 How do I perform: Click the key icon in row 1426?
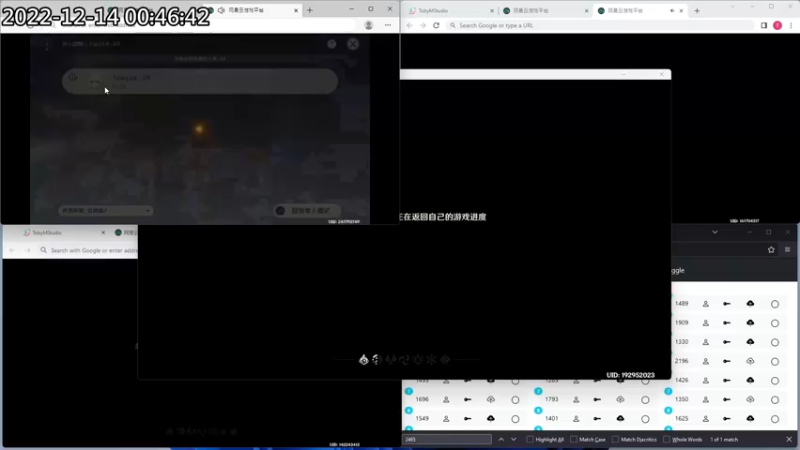pyautogui.click(x=727, y=380)
